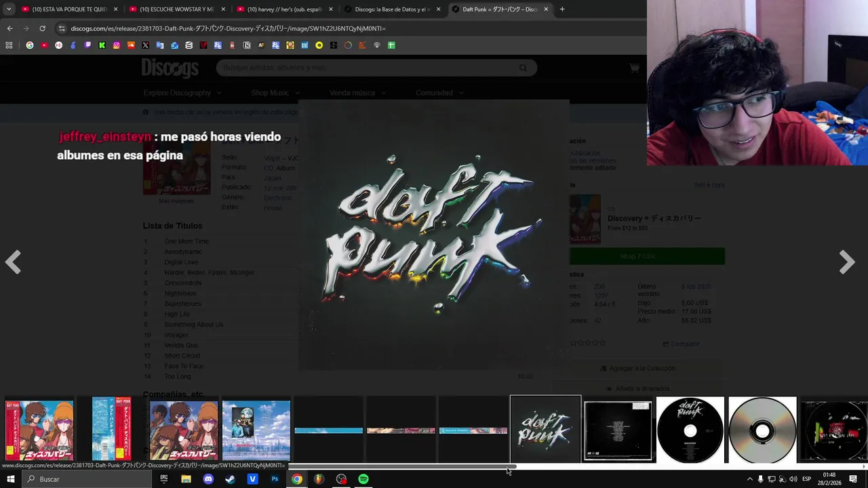
Task: Open the Chrome apps grid icon
Action: (9, 45)
